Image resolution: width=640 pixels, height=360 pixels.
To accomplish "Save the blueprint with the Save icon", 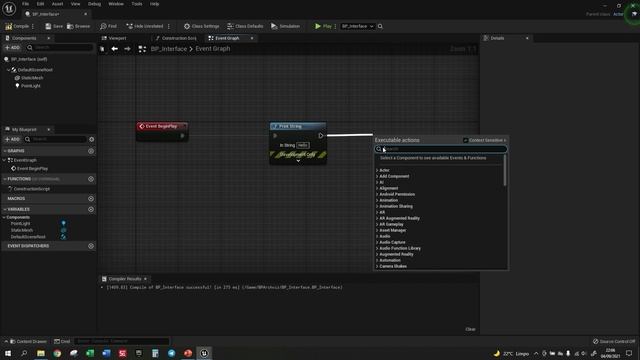I will point(48,26).
